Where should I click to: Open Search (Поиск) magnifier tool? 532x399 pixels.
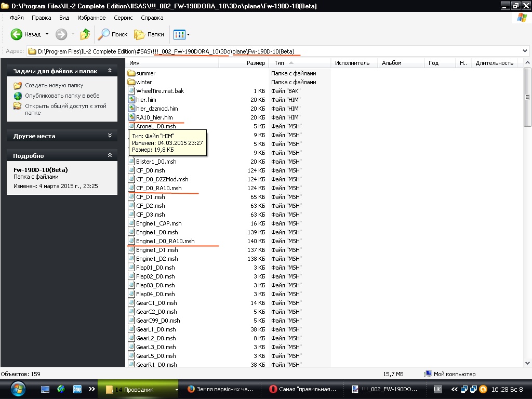tap(103, 34)
